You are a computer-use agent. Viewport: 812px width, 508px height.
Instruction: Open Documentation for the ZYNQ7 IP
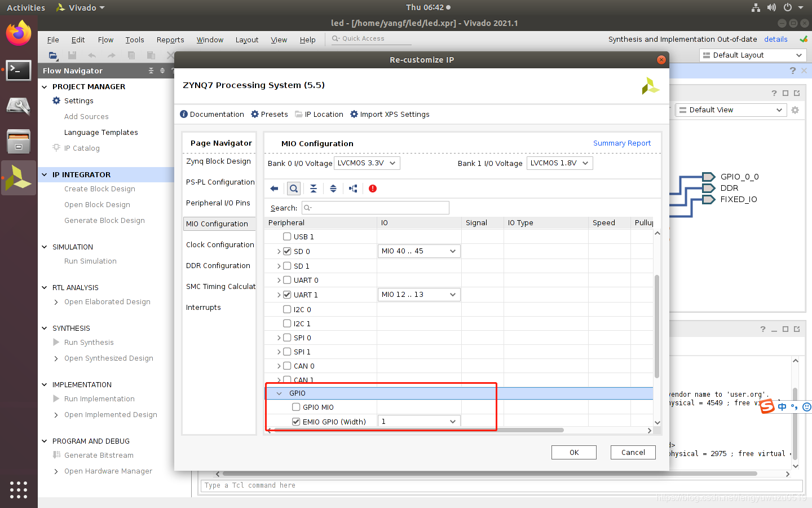[x=212, y=114]
